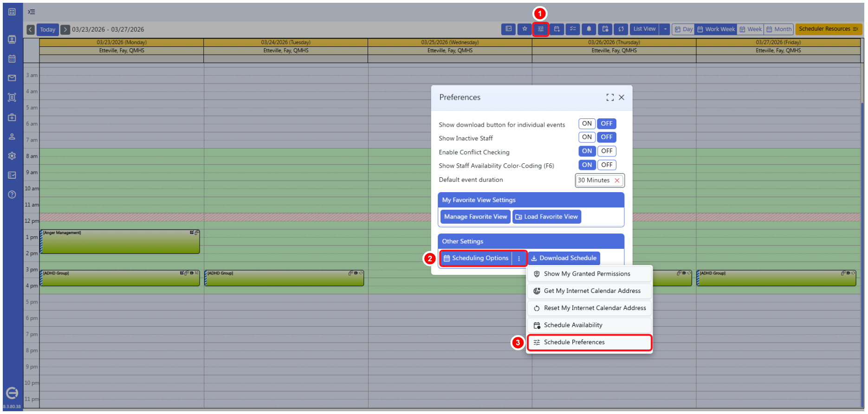The image size is (868, 414).
Task: Select Schedule Preferences menu item
Action: (589, 343)
